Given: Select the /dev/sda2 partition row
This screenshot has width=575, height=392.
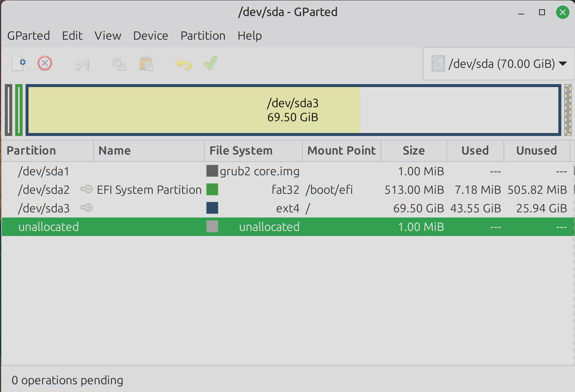Looking at the screenshot, I should (x=288, y=190).
